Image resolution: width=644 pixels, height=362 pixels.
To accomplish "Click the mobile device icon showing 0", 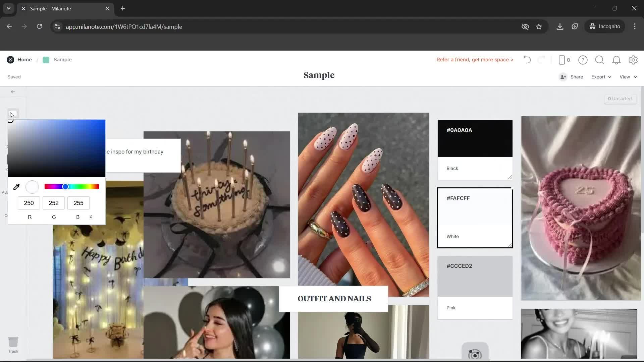I will click(x=563, y=60).
